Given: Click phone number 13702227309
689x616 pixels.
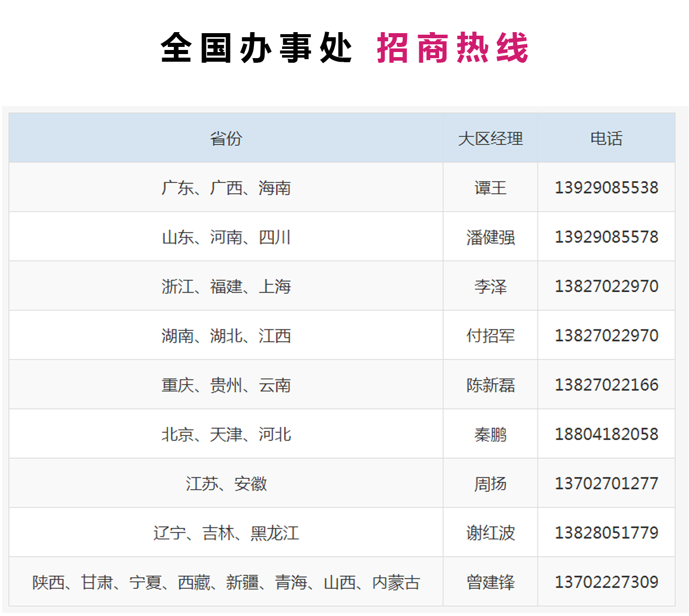Looking at the screenshot, I should [x=606, y=582].
